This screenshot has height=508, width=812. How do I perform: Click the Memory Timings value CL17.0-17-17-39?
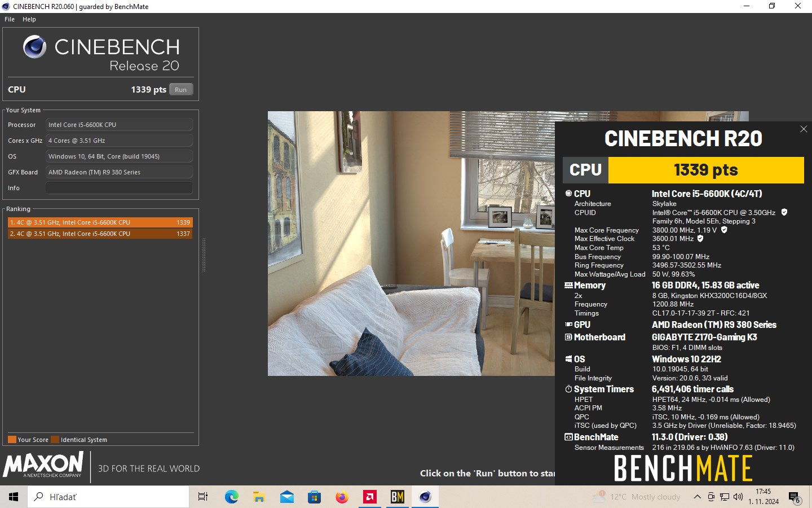coord(701,313)
